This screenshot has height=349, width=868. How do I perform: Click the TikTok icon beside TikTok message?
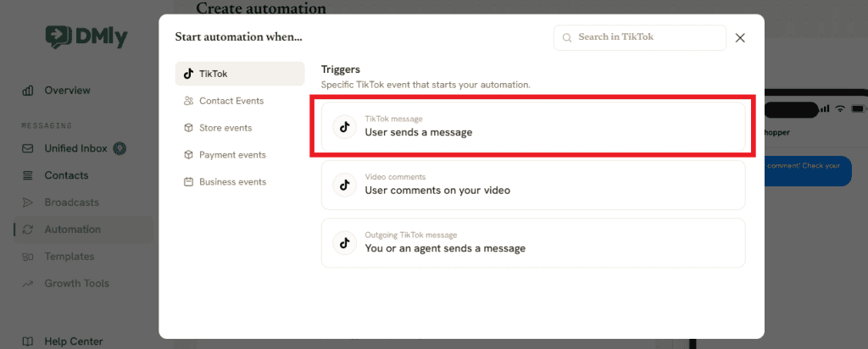click(344, 127)
